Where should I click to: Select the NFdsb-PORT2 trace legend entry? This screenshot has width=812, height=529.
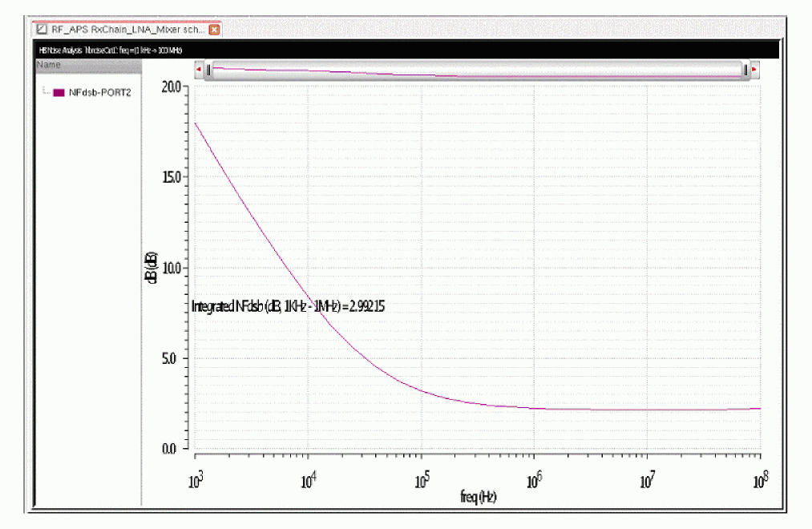(100, 93)
